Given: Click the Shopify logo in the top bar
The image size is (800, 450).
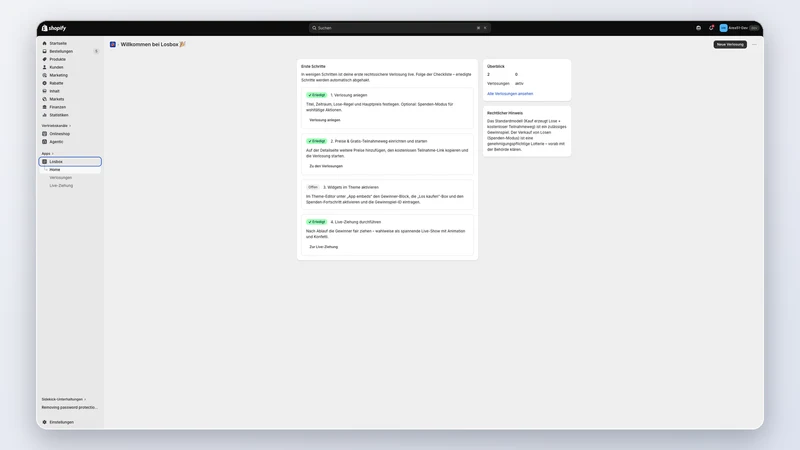Looking at the screenshot, I should pyautogui.click(x=54, y=28).
